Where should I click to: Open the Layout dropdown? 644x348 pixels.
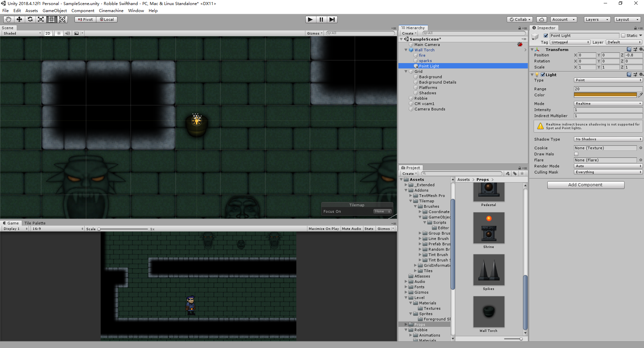(x=627, y=19)
